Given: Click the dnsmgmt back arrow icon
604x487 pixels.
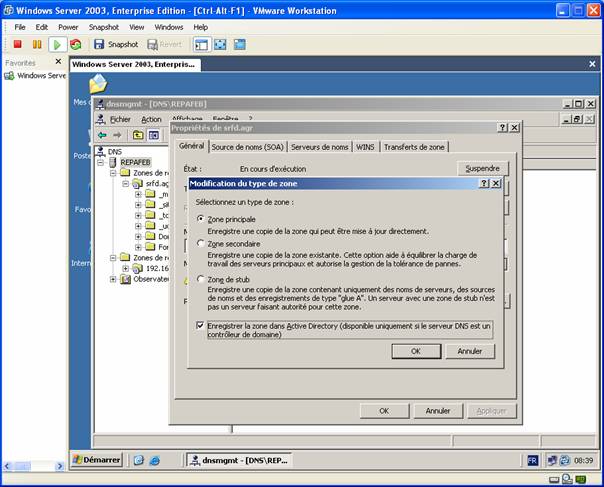Looking at the screenshot, I should click(102, 135).
